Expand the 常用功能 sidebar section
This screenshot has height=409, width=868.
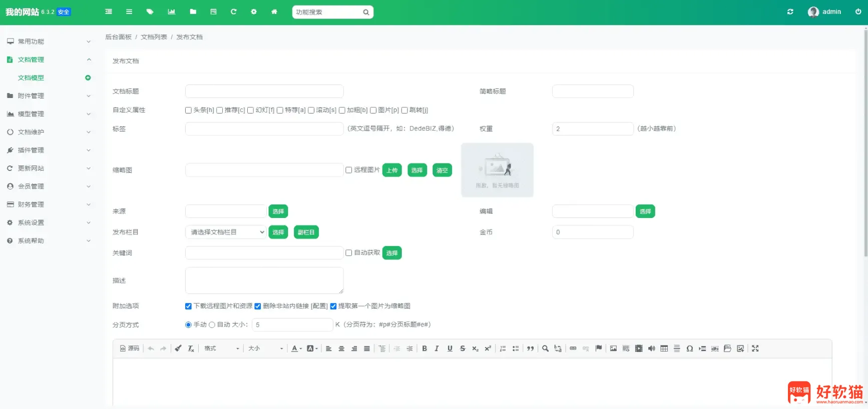pos(49,41)
